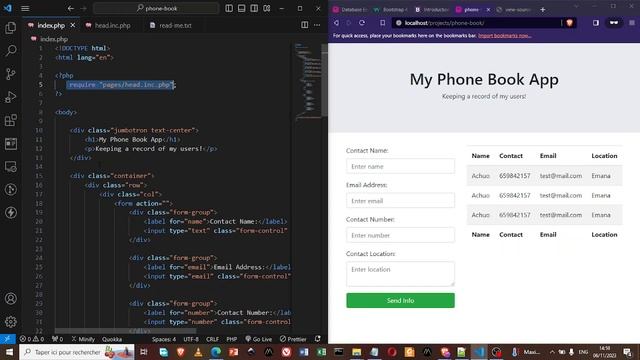Viewport: 640px width, 360px height.
Task: Switch to the Introduction browser tab
Action: point(432,9)
